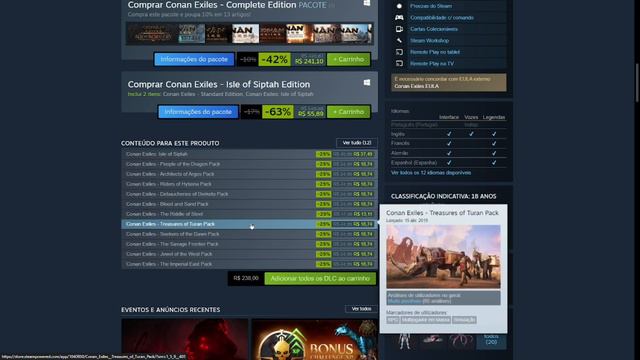Click Windows icon on Isle of Siptah Edition
The width and height of the screenshot is (640, 360).
367,82
